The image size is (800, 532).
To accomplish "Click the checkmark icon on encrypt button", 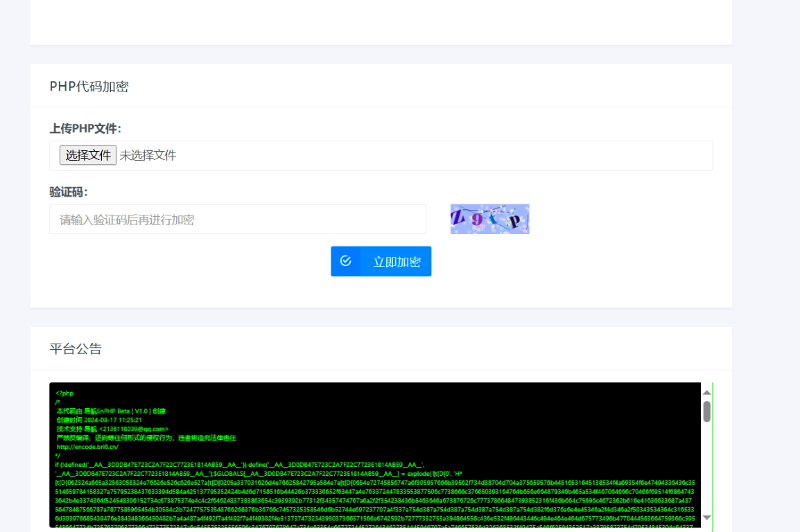I will click(346, 261).
